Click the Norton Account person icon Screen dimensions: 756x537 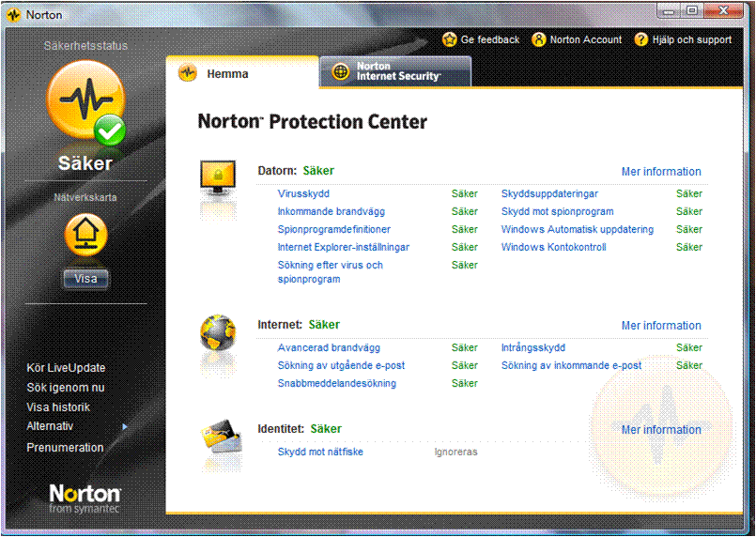click(538, 39)
